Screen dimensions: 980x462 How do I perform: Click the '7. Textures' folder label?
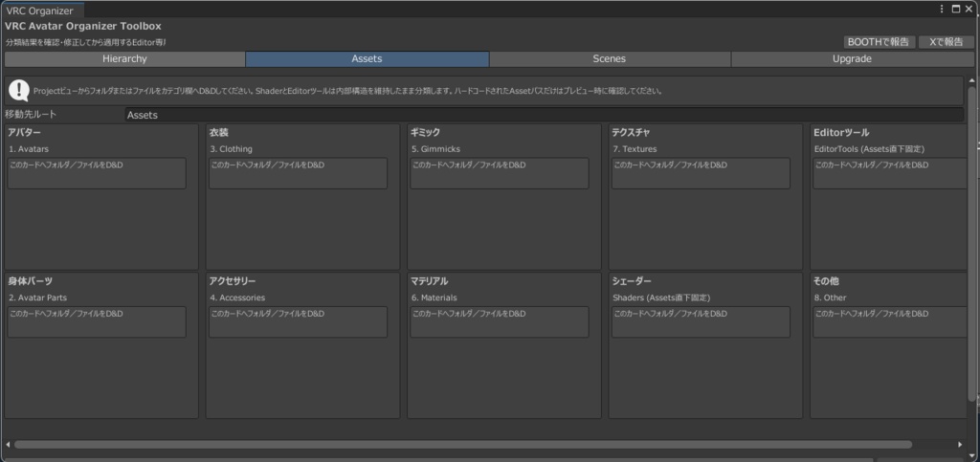tap(635, 149)
